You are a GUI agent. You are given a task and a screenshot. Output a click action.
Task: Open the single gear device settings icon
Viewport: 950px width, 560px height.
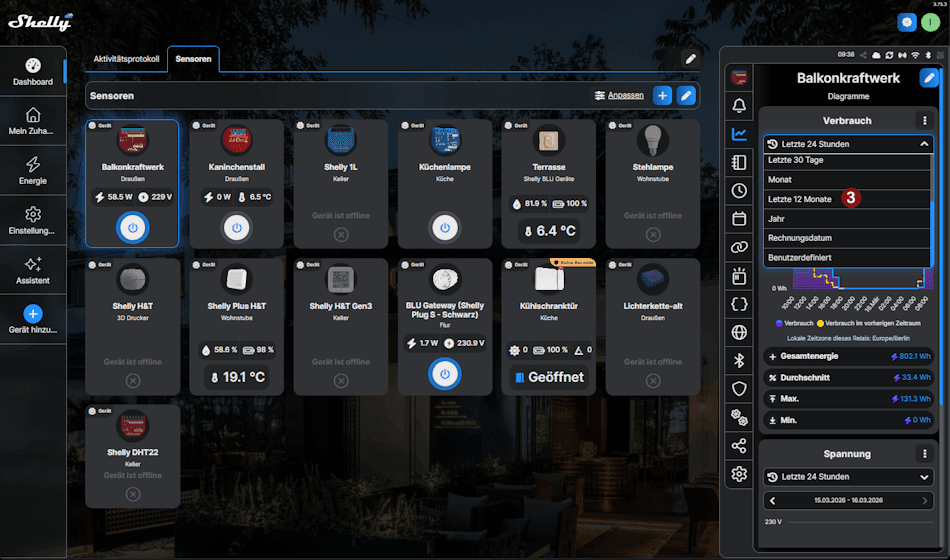(739, 474)
